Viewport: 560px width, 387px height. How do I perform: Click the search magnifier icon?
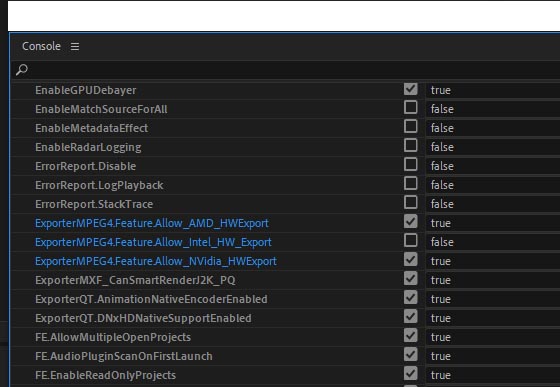(x=22, y=70)
